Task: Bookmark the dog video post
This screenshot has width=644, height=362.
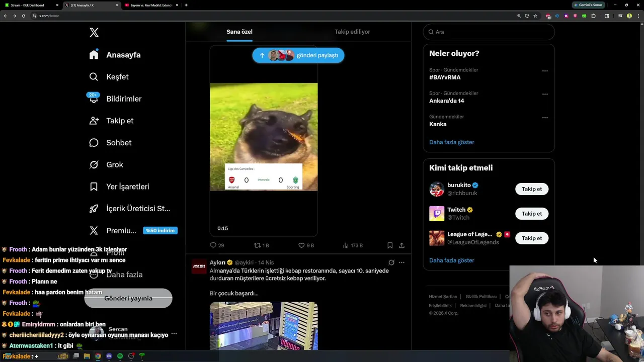Action: point(390,245)
